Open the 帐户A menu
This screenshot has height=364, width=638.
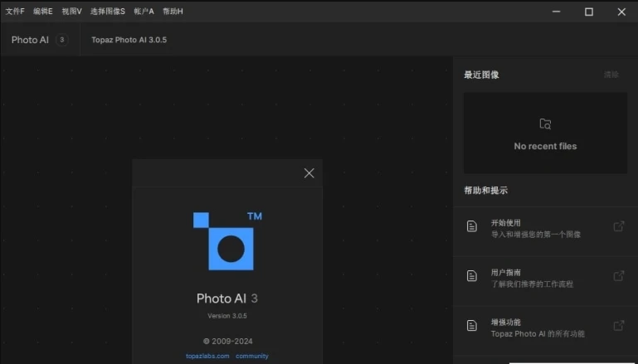pos(144,12)
